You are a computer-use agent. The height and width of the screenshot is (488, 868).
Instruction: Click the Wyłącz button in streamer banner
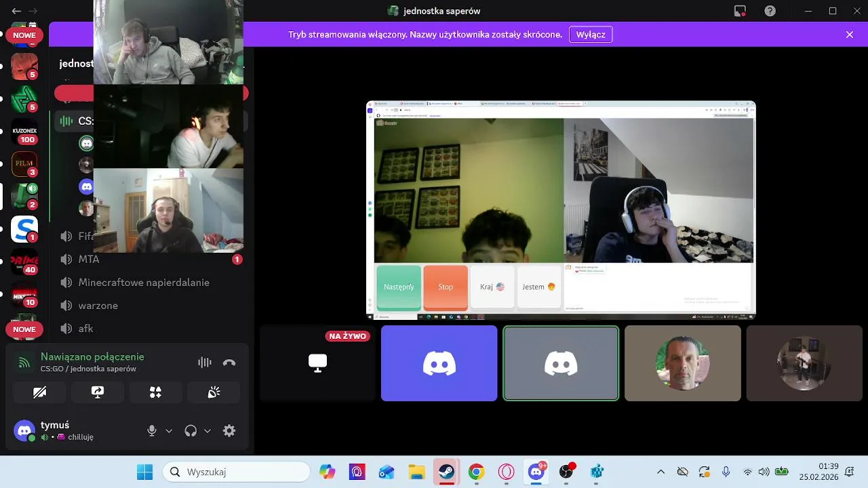(591, 35)
